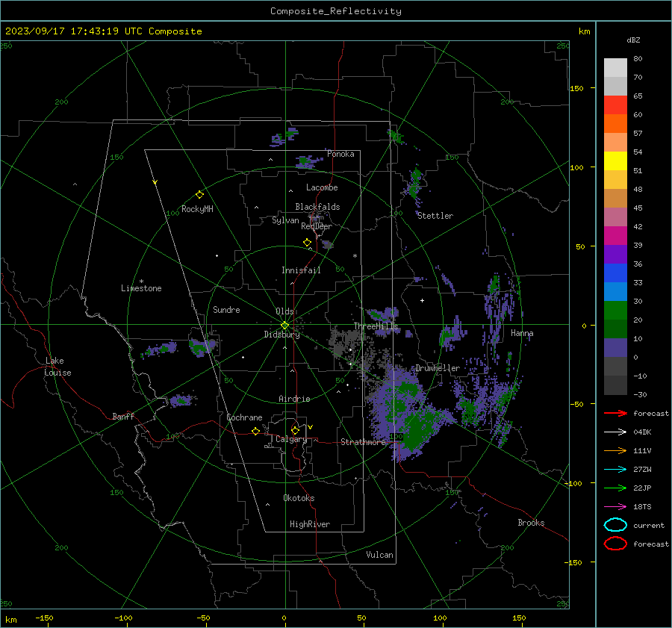Click the Calgary city label

click(291, 439)
